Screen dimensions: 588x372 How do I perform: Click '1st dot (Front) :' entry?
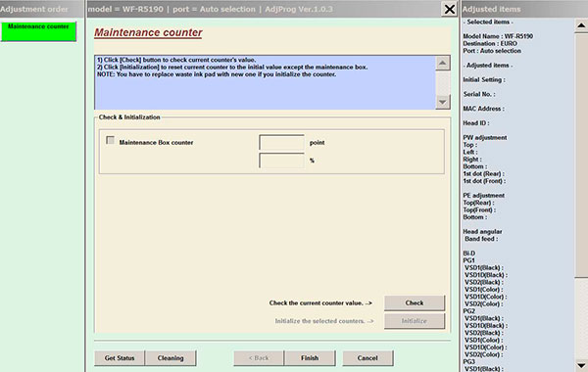pyautogui.click(x=484, y=181)
